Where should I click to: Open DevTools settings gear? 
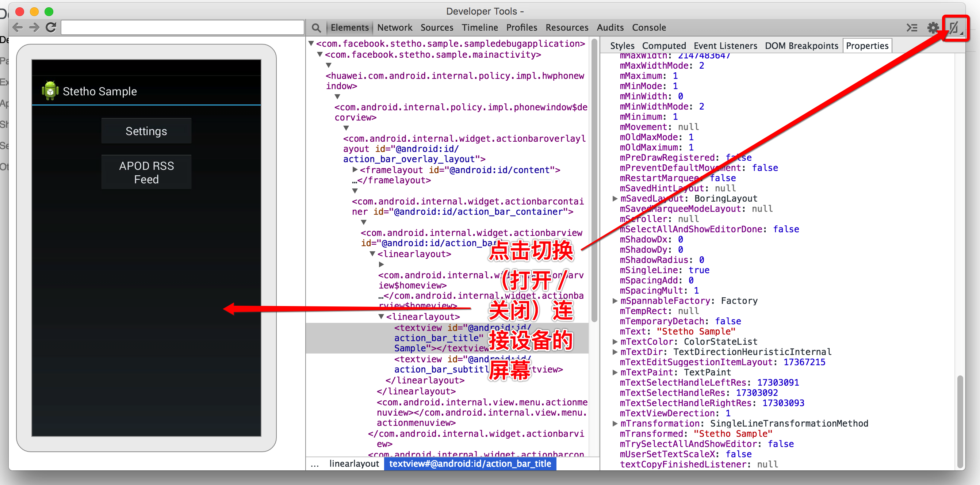point(933,28)
